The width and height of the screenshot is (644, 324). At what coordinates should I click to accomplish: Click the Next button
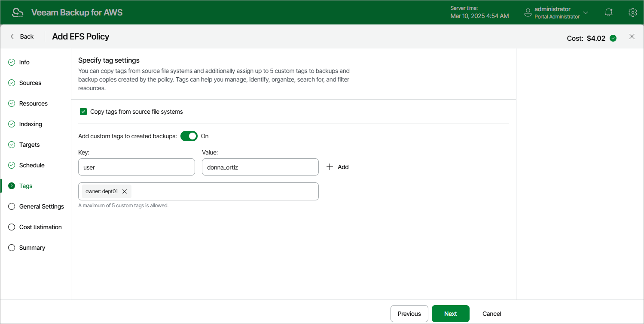[x=450, y=314]
